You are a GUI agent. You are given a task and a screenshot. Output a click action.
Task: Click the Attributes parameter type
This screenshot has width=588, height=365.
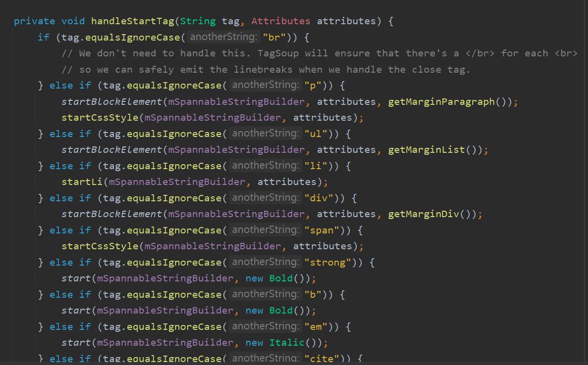click(x=280, y=21)
